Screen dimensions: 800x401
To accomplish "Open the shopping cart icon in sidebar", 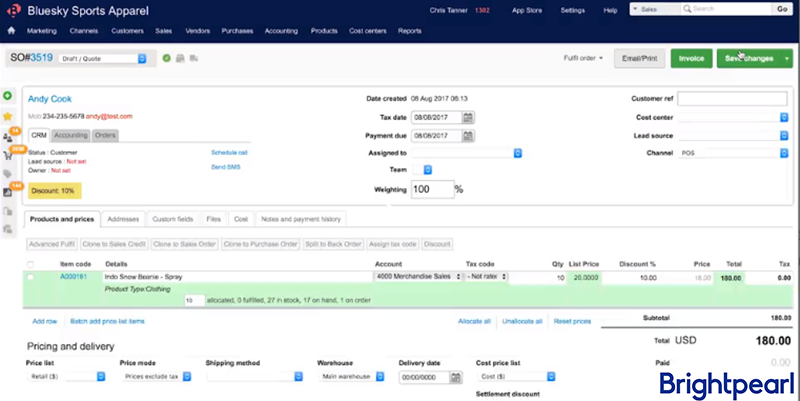I will (7, 155).
